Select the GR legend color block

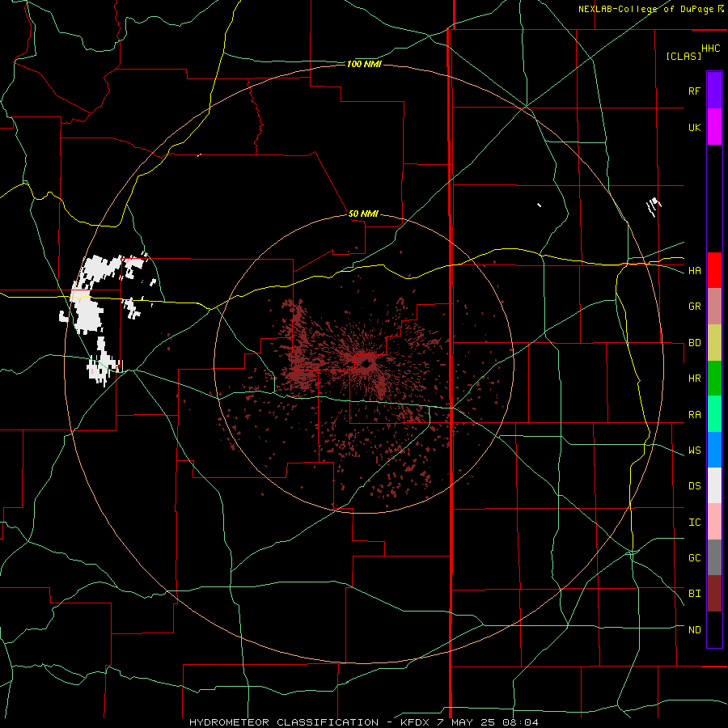[x=714, y=307]
